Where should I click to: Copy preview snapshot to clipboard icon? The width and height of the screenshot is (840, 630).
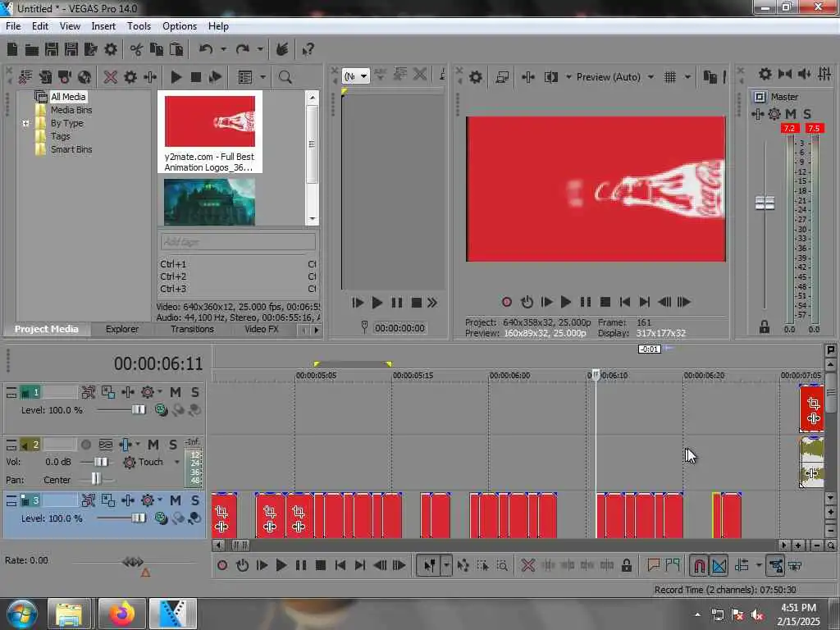coord(710,77)
